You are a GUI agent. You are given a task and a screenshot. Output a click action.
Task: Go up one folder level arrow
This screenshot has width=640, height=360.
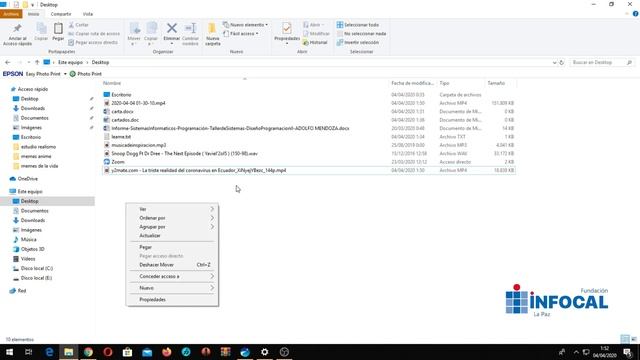(37, 62)
